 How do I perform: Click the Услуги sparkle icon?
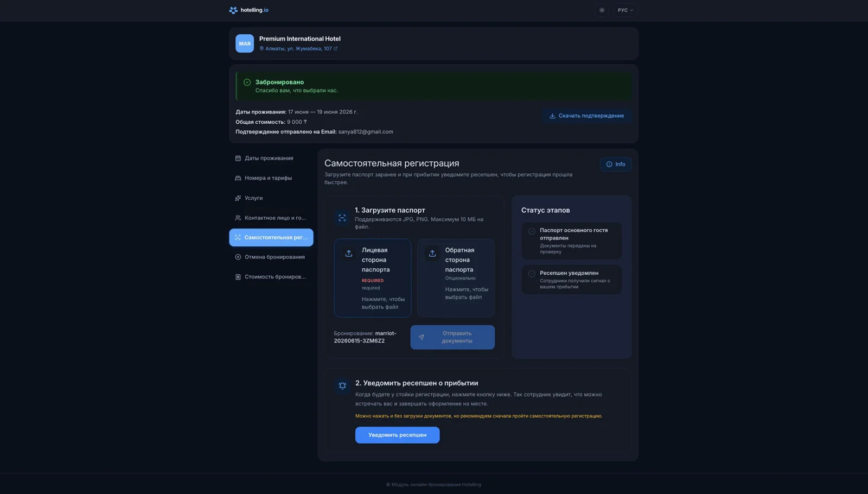pos(238,198)
